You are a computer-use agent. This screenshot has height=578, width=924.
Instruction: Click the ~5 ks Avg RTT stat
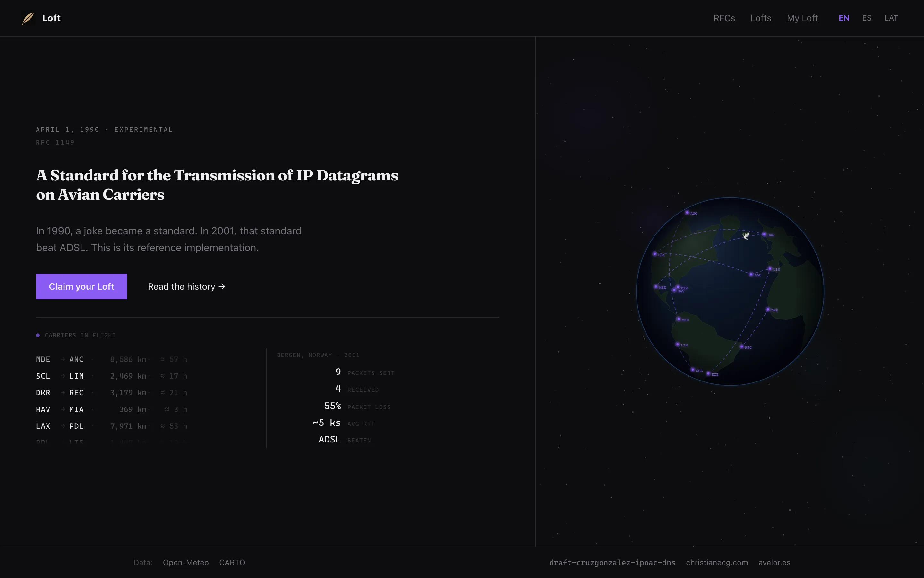(x=344, y=423)
